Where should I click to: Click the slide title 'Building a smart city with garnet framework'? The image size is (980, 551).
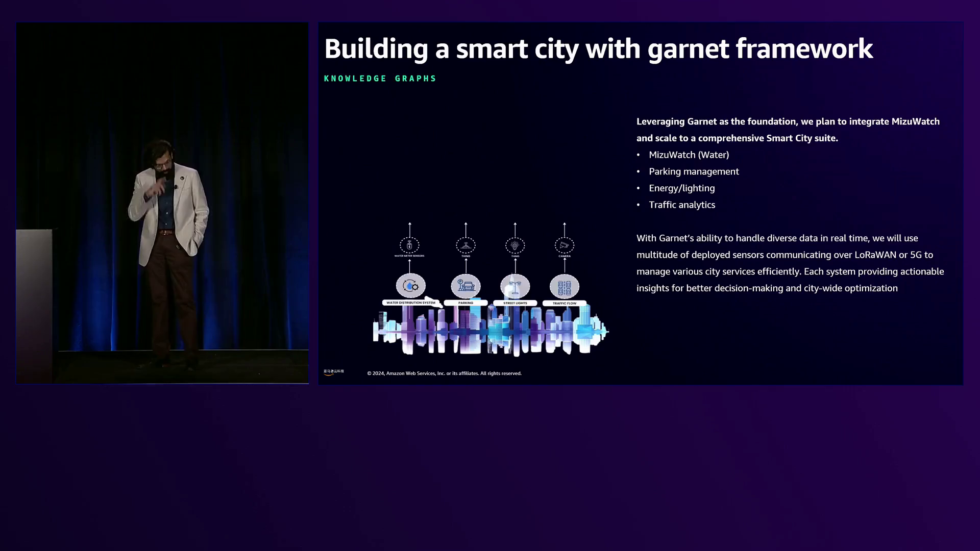[599, 49]
